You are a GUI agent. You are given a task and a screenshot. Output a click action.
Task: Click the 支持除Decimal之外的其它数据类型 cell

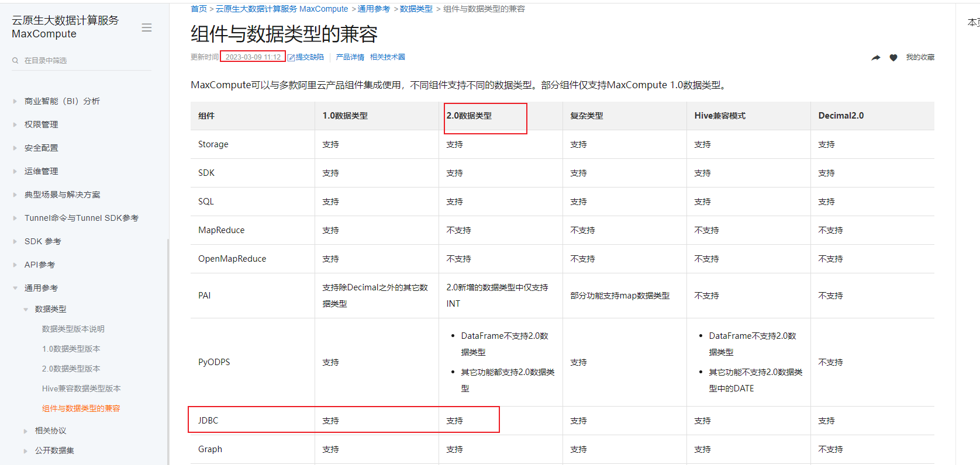(375, 296)
